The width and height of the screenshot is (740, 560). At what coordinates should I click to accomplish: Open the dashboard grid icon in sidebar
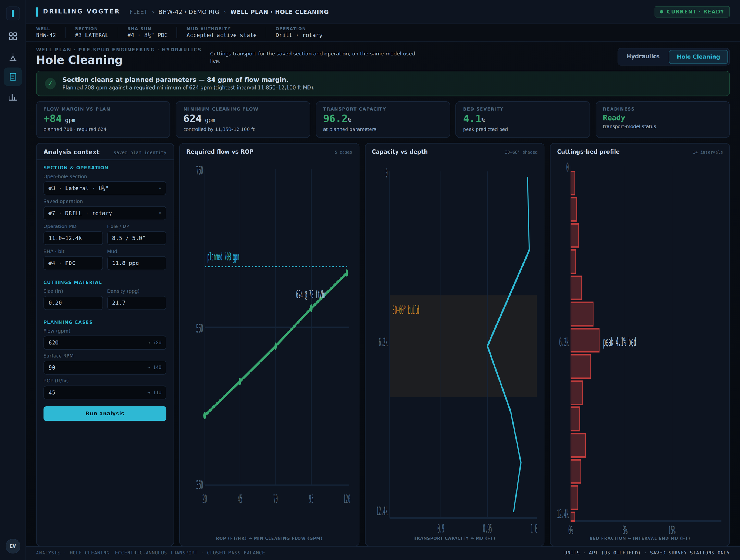(13, 36)
